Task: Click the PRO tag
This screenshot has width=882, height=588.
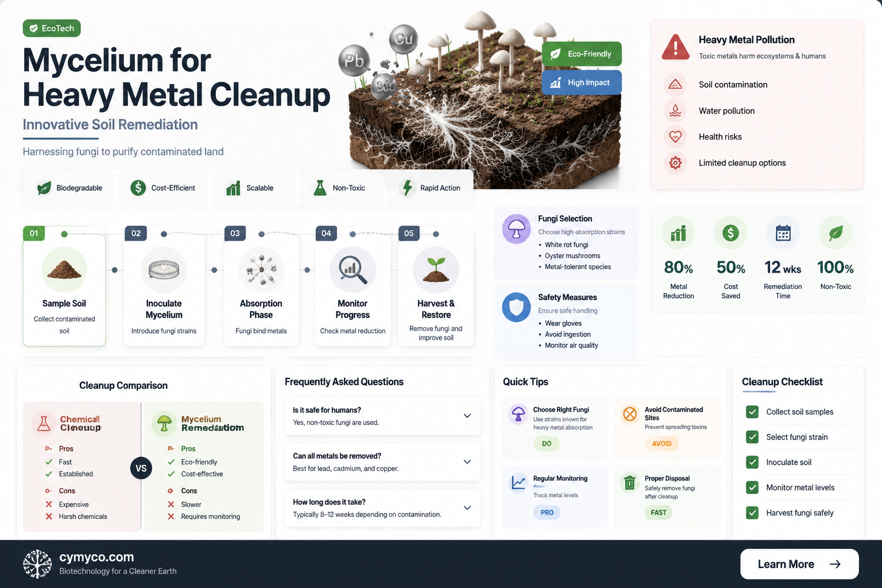Action: (x=547, y=513)
